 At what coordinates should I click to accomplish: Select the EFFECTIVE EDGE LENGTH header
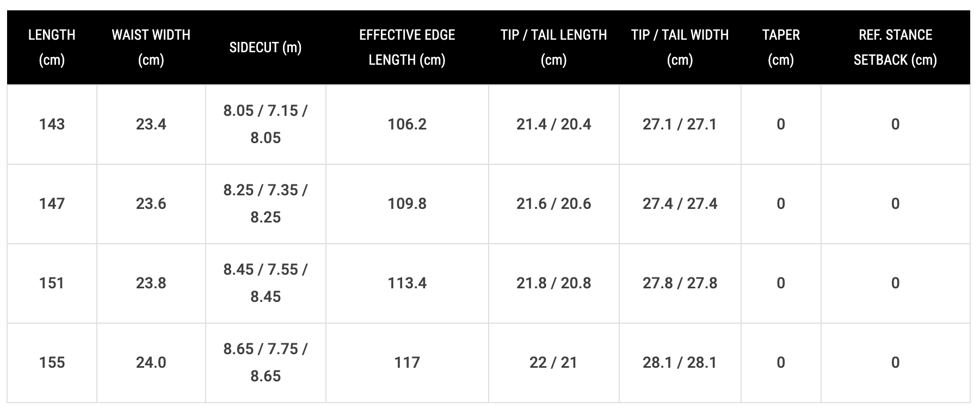pos(407,47)
